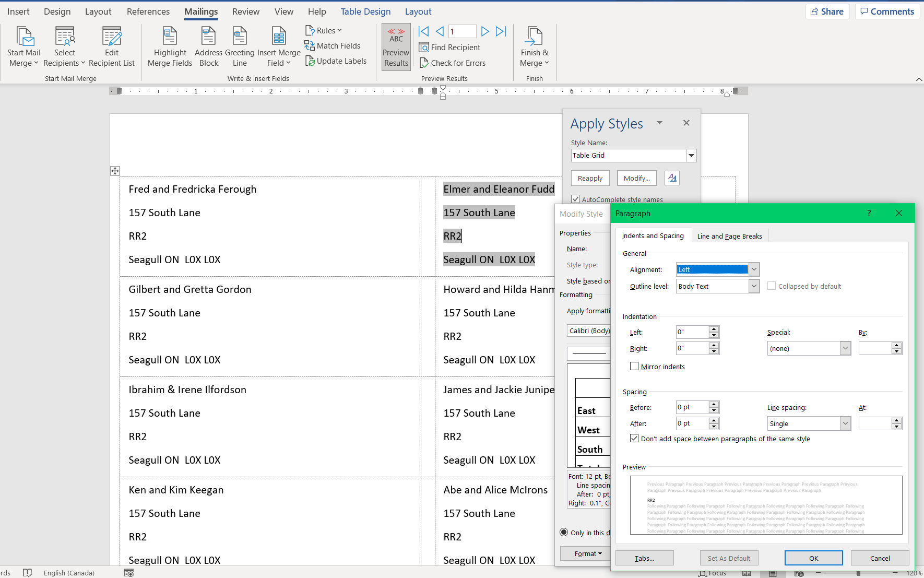Open the Rules menu
Screen dimensions: 924x578
click(324, 31)
